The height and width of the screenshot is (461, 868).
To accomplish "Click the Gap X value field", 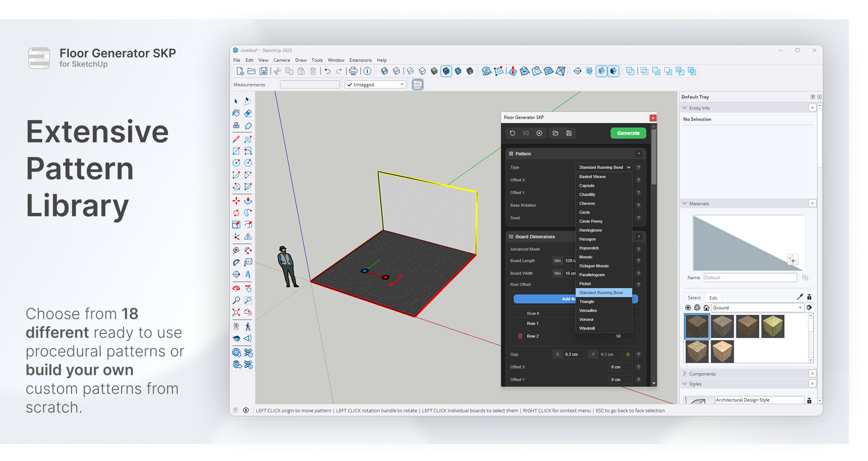I will tap(574, 354).
